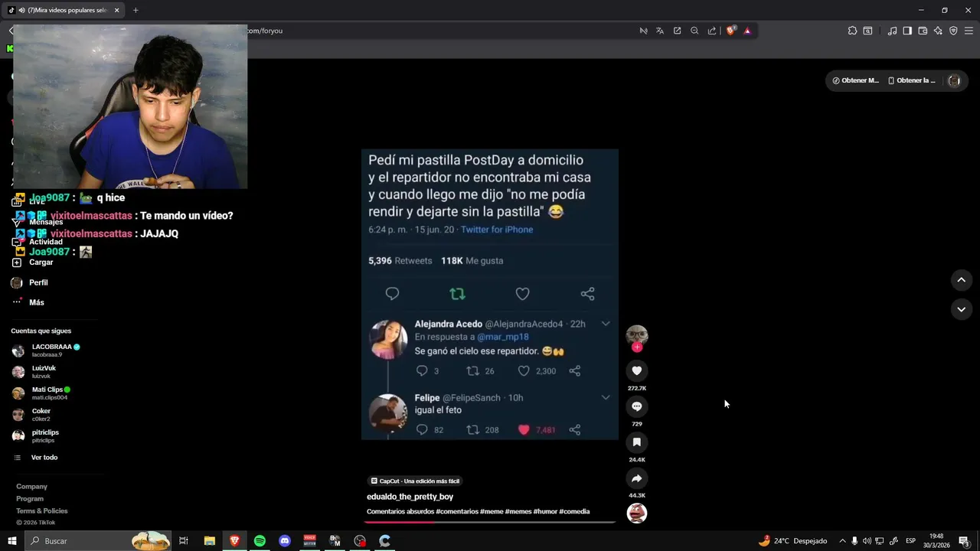Viewport: 980px width, 551px height.
Task: Close the TikTok browser tab
Action: click(116, 10)
